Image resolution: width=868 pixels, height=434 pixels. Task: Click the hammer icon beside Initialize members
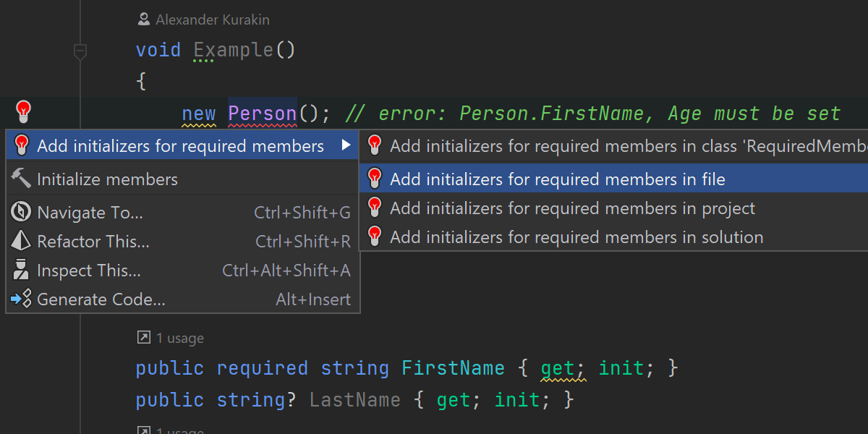(x=22, y=179)
